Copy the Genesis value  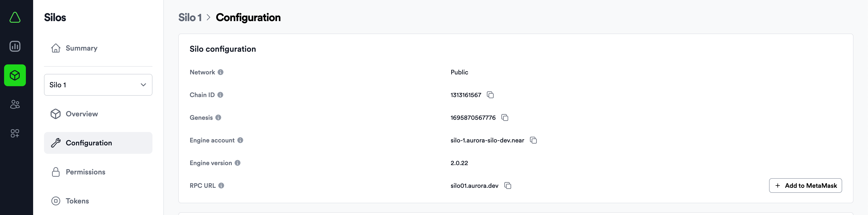[x=505, y=118]
